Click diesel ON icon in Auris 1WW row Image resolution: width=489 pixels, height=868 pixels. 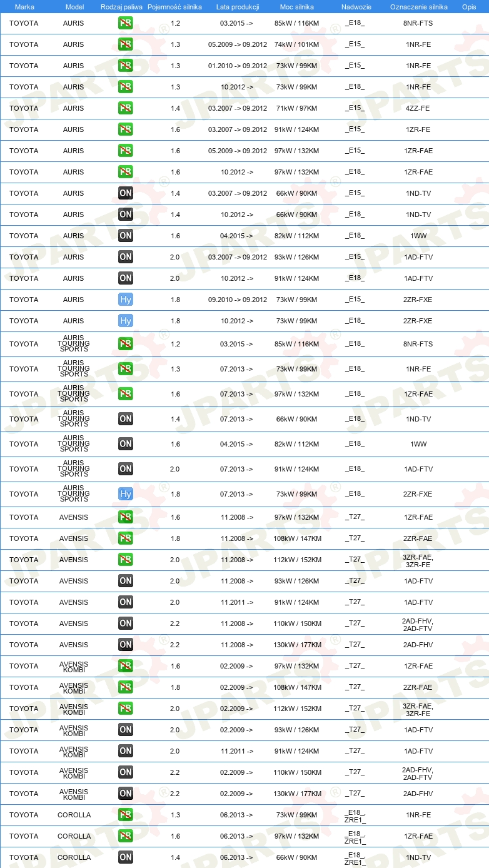[126, 236]
